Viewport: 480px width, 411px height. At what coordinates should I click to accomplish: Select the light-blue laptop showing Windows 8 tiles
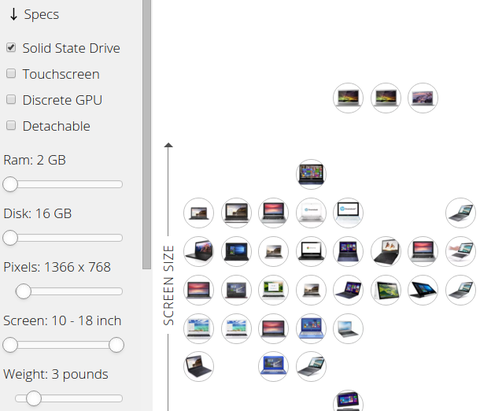tap(311, 328)
